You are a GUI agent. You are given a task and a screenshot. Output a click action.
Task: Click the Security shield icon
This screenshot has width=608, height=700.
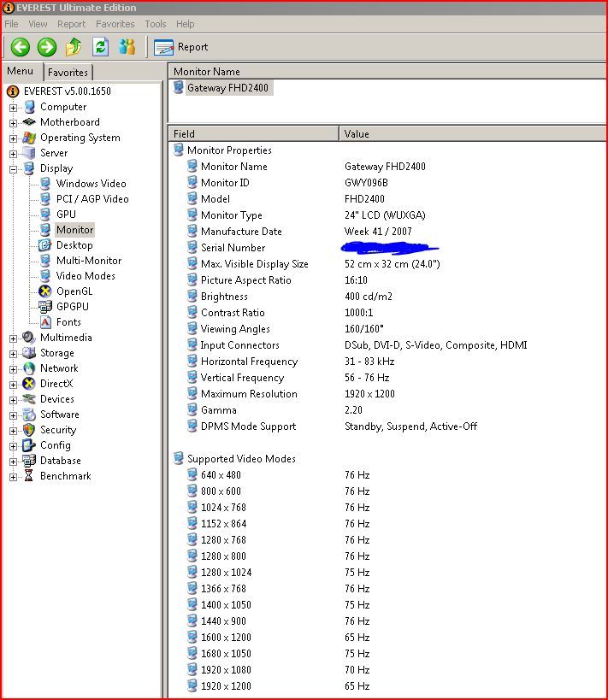[29, 430]
